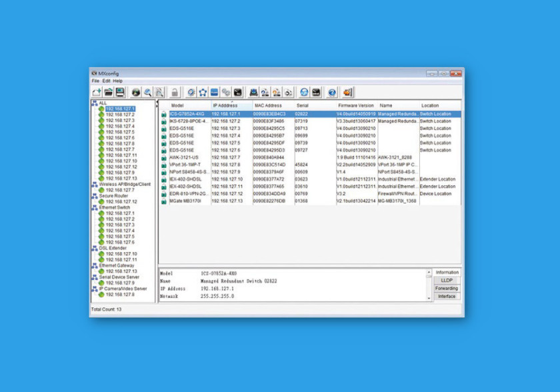560x392 pixels.
Task: Click the dark globe toolbar icon
Action: click(136, 93)
